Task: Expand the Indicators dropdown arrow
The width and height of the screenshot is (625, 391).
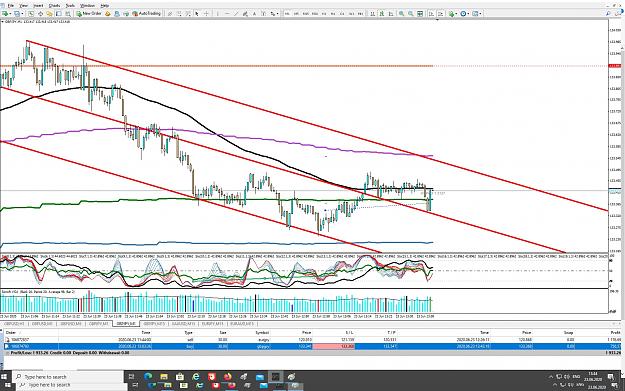Action: (456, 14)
